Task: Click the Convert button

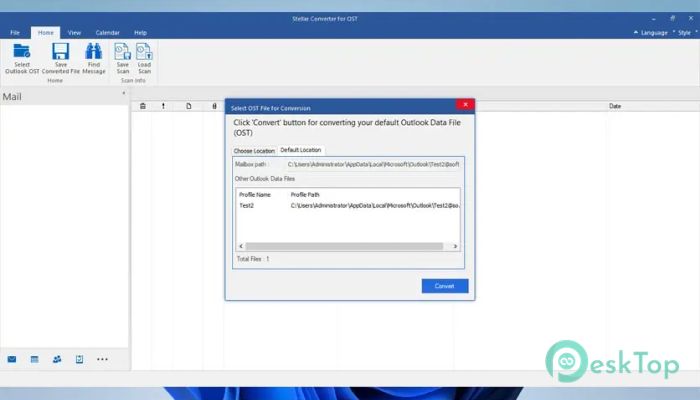Action: tap(445, 286)
